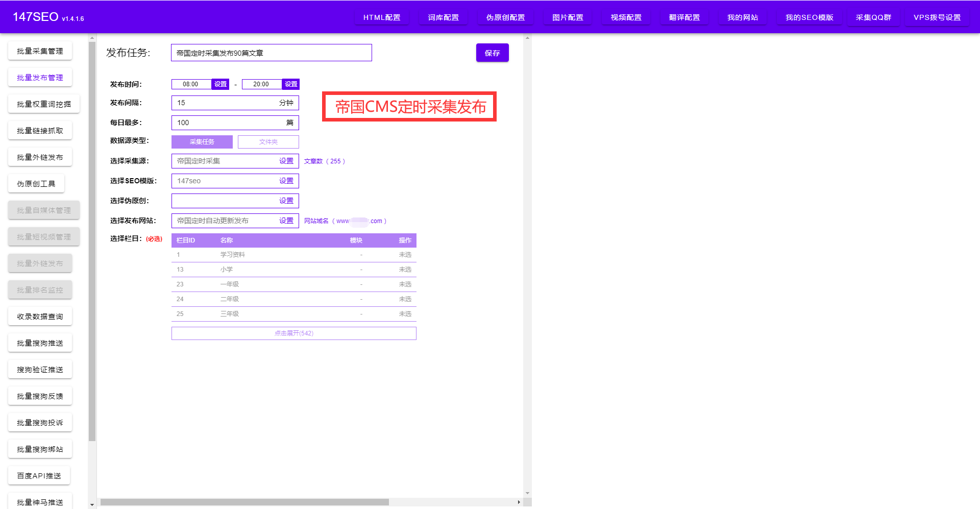The width and height of the screenshot is (980, 509).
Task: Click the sidebar scroll up arrow
Action: [x=92, y=38]
